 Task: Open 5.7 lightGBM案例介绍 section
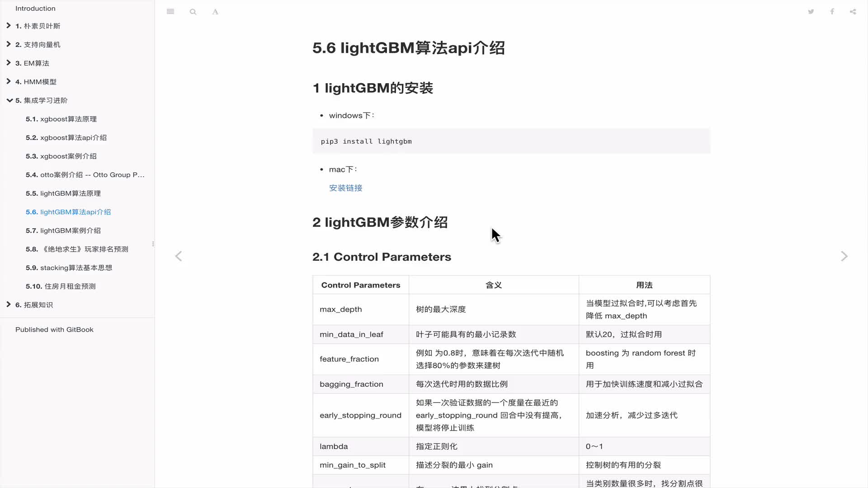tap(63, 230)
